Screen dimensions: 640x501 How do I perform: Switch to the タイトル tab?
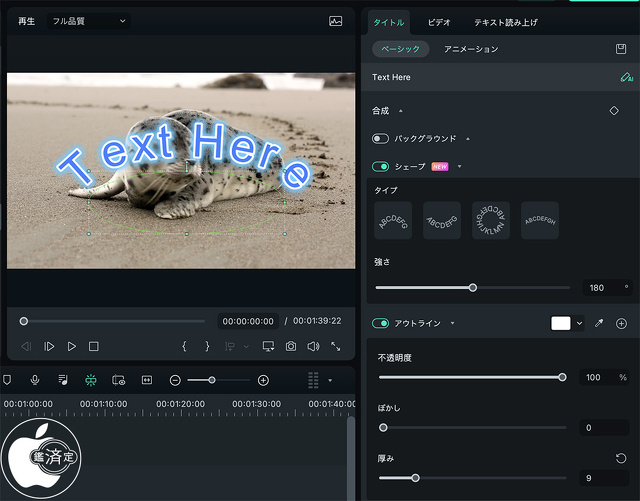(389, 22)
